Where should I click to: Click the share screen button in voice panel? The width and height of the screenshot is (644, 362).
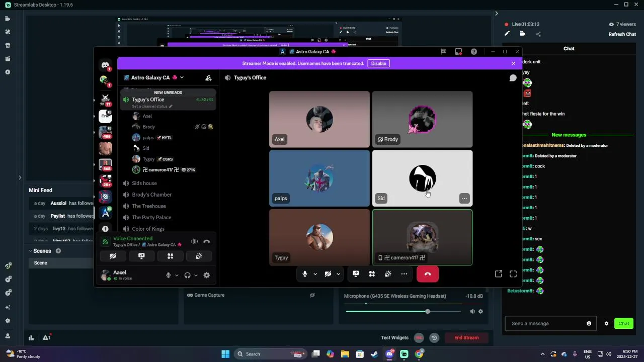click(x=141, y=256)
